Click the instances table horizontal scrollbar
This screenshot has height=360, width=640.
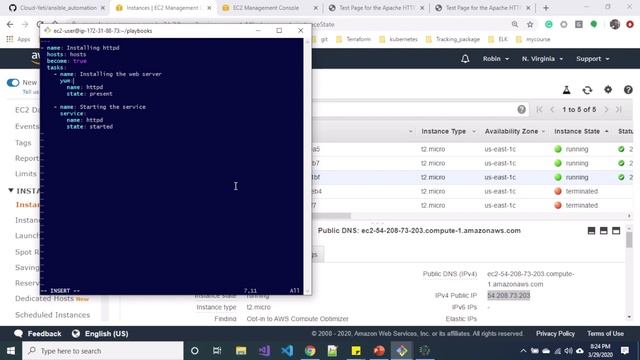(331, 216)
